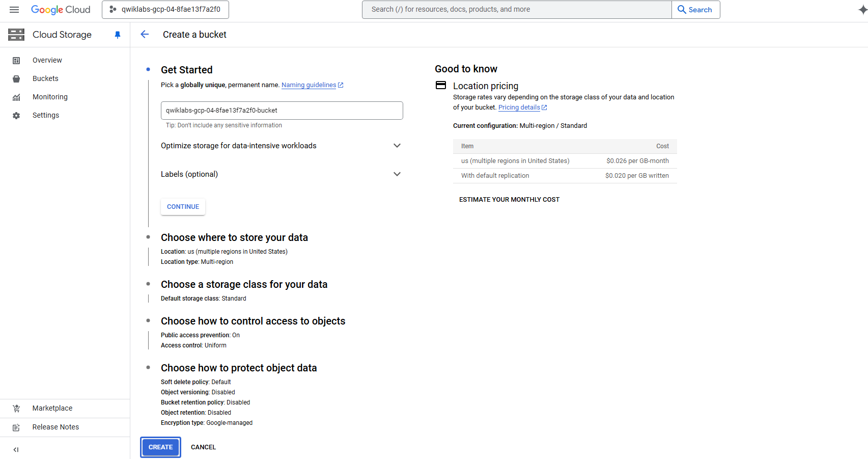Open the Settings sidebar item
Viewport: 868px width, 459px height.
pyautogui.click(x=65, y=115)
